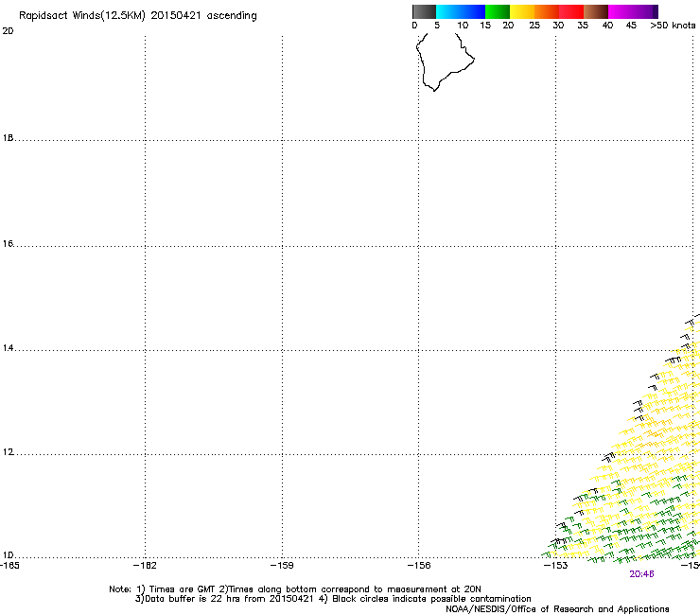Click the 'Times are GMT' note line

294,589
